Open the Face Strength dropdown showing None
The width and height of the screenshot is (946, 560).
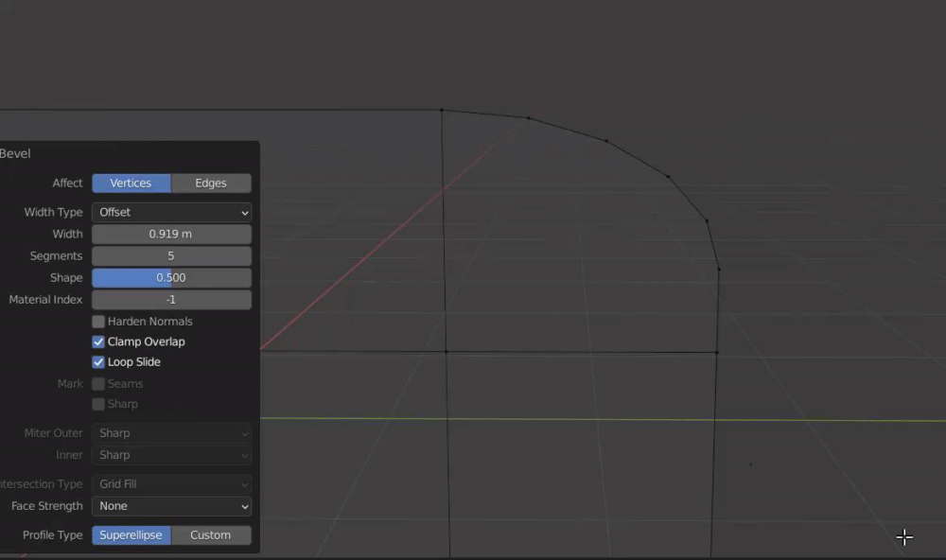tap(171, 506)
